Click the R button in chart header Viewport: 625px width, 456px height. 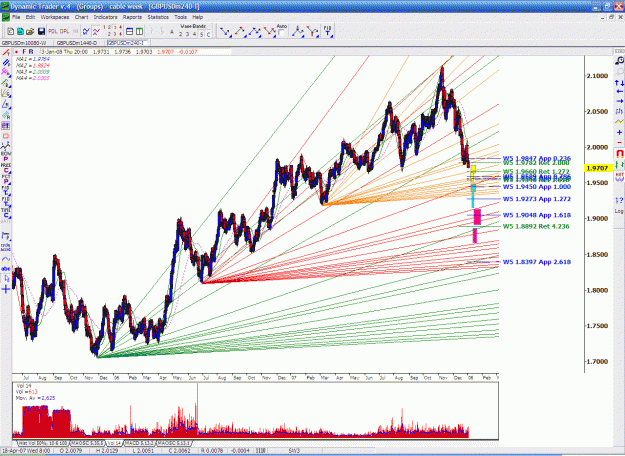click(x=31, y=52)
